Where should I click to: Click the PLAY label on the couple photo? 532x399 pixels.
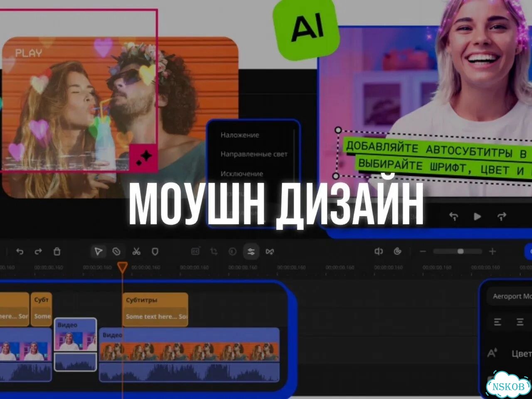[x=29, y=53]
